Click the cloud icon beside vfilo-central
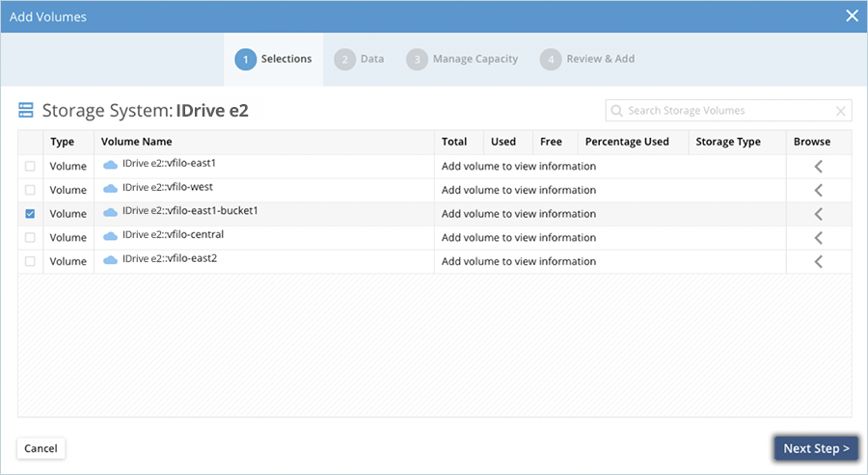 pyautogui.click(x=110, y=236)
